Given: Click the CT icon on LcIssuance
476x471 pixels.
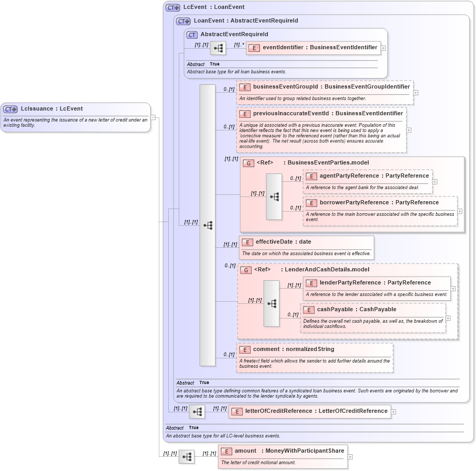Looking at the screenshot, I should tap(9, 109).
